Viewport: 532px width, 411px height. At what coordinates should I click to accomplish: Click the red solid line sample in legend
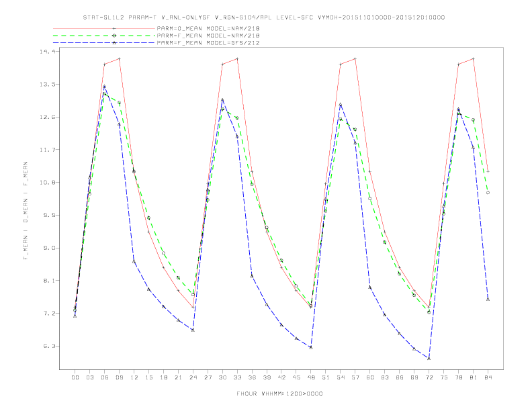(x=104, y=28)
